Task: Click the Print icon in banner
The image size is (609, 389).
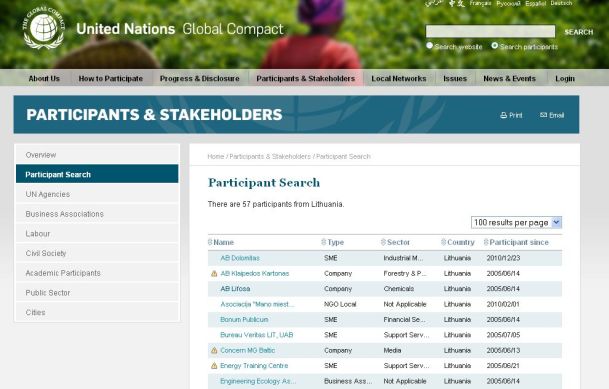Action: (504, 115)
